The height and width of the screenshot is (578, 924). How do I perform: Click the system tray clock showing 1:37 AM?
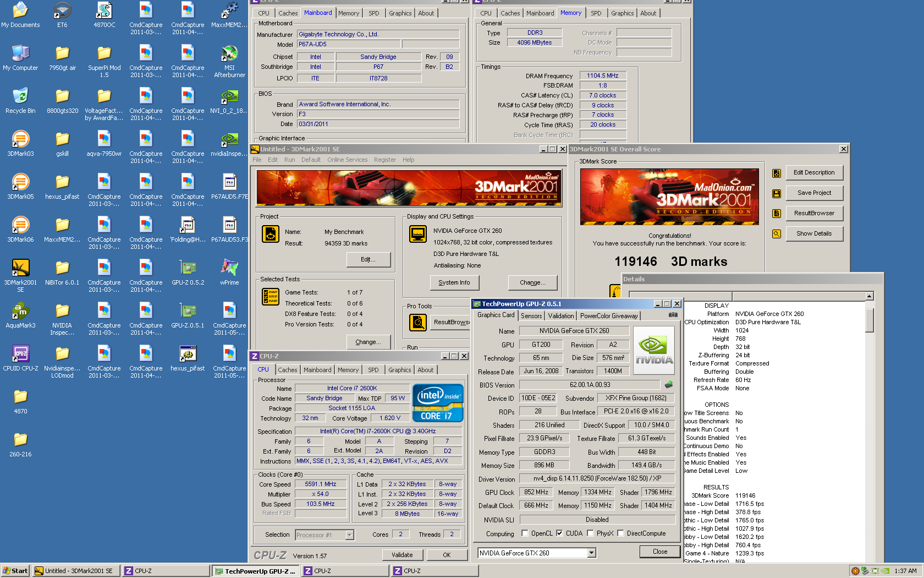(905, 571)
